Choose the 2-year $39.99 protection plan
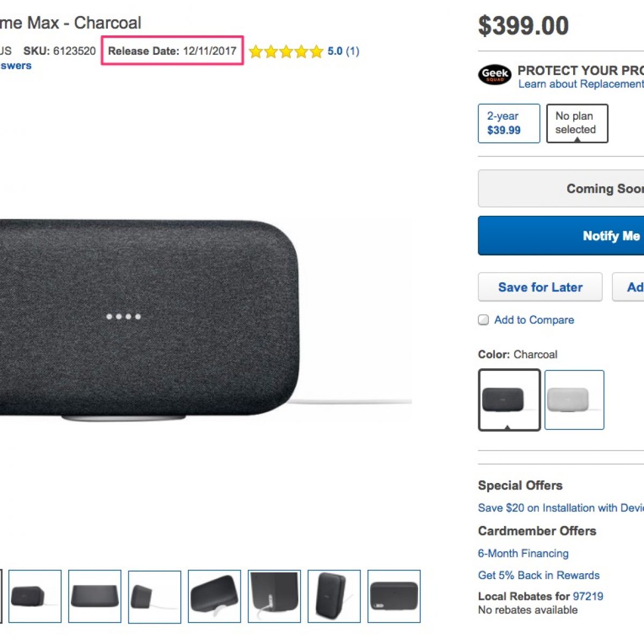644x644 pixels. [508, 123]
